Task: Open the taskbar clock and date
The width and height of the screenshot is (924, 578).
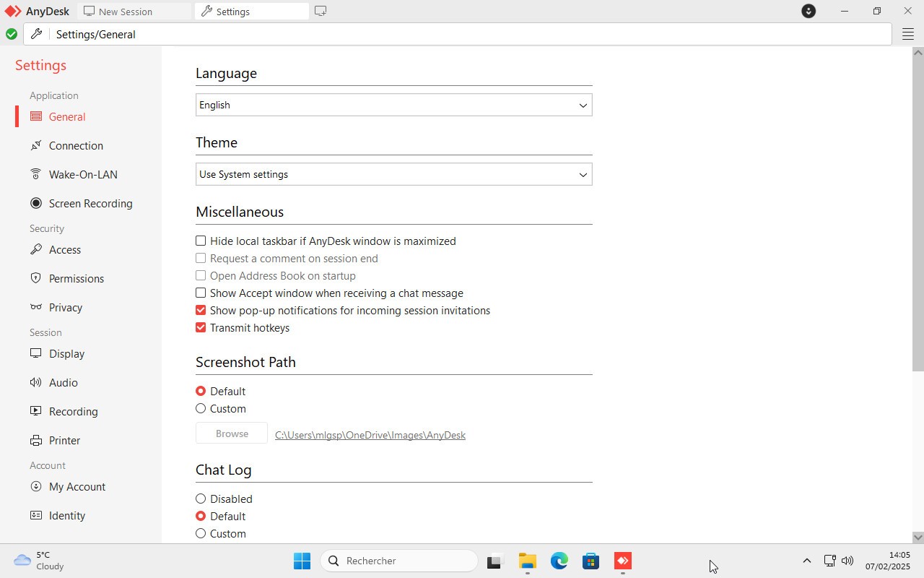Action: click(888, 561)
